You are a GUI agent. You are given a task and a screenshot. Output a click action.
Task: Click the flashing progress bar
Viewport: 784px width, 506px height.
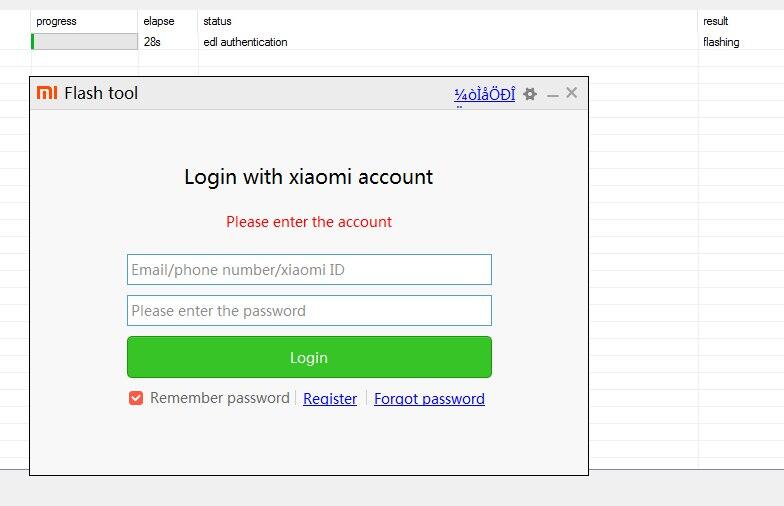pyautogui.click(x=84, y=42)
